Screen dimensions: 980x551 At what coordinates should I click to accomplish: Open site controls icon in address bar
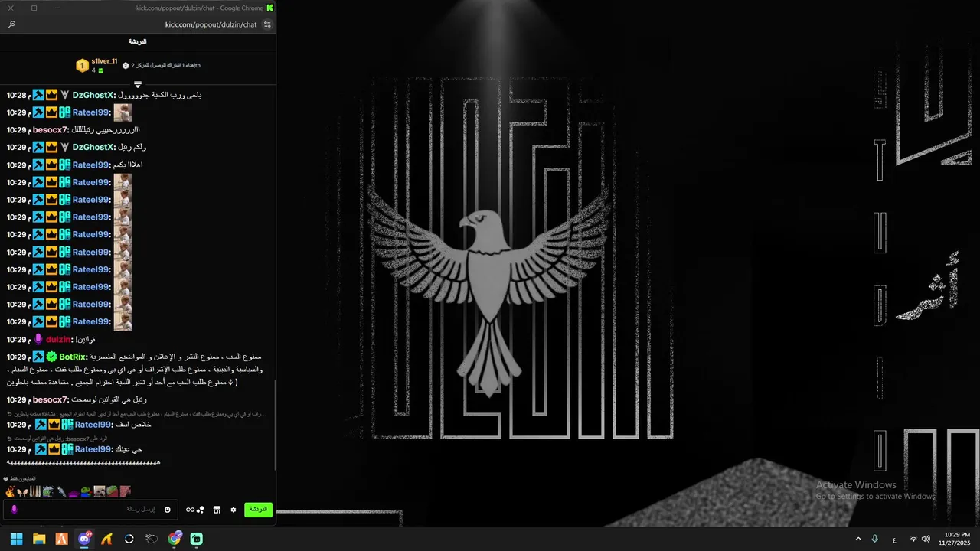tap(267, 24)
